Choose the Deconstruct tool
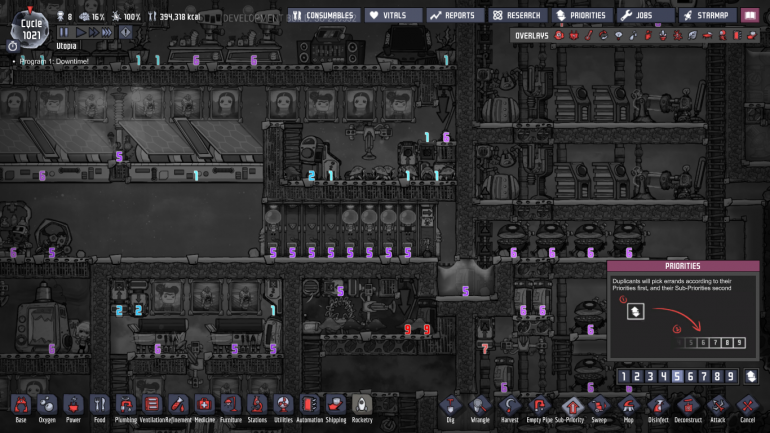The width and height of the screenshot is (770, 433). click(x=687, y=406)
